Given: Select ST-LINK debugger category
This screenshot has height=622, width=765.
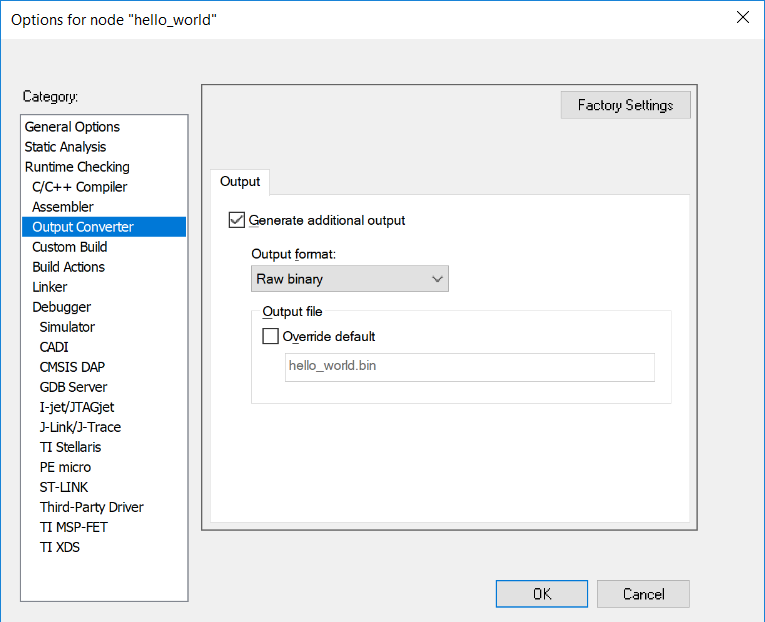Looking at the screenshot, I should tap(64, 487).
